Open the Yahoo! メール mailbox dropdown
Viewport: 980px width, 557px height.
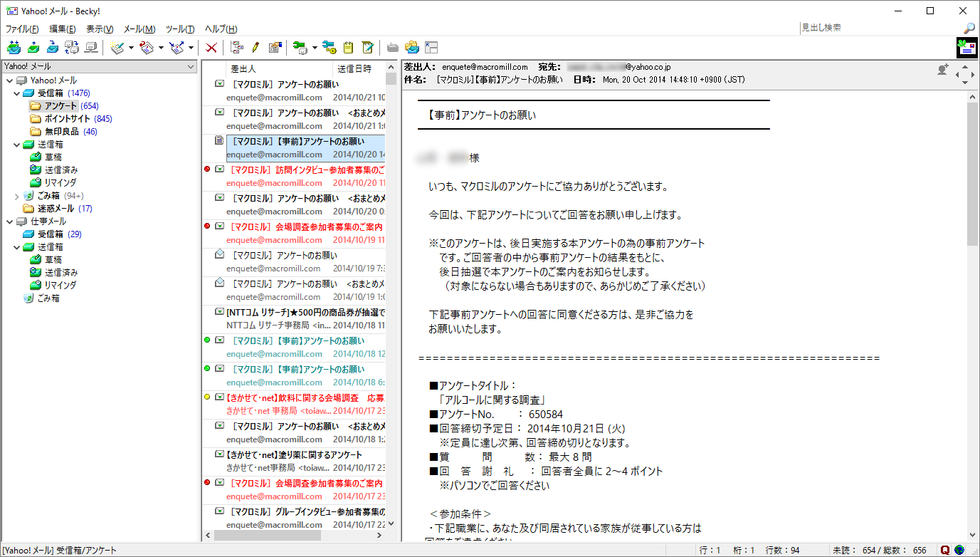(100, 66)
